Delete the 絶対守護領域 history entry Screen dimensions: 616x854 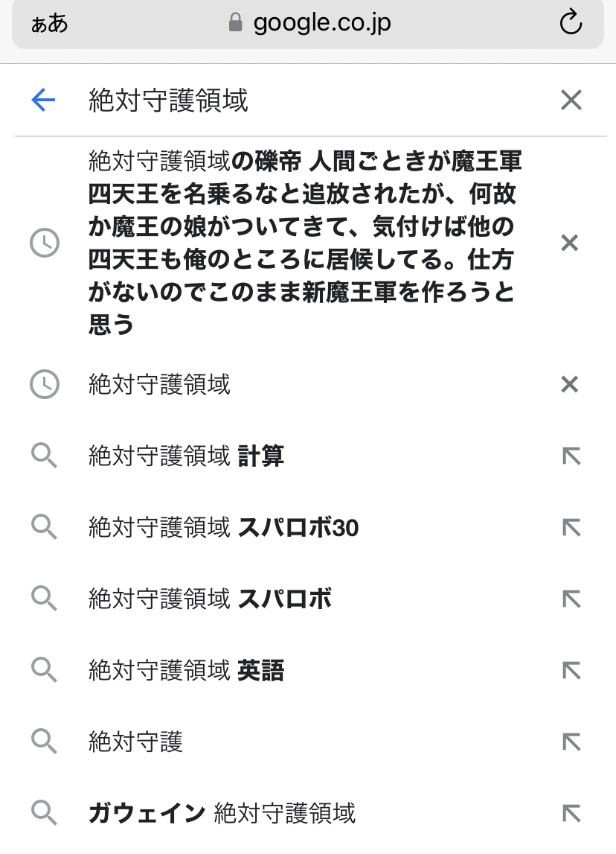[x=569, y=384]
